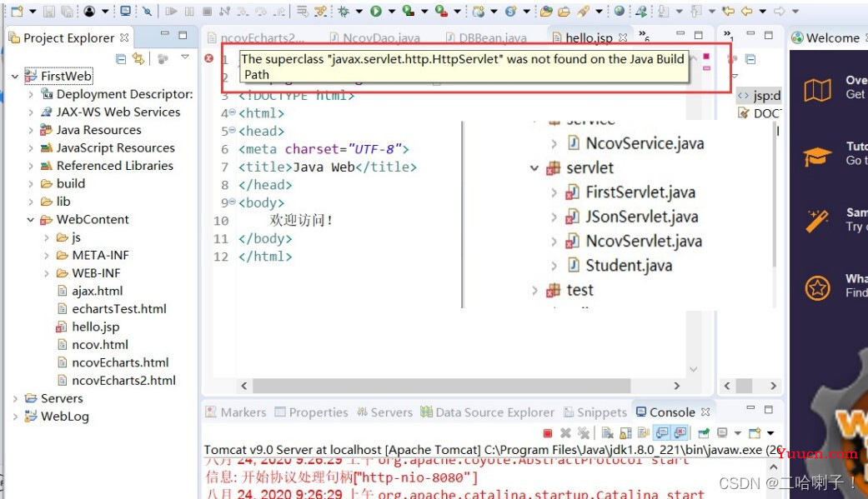Viewport: 868px width, 499px height.
Task: Expand the Java Resources node
Action: coord(31,130)
